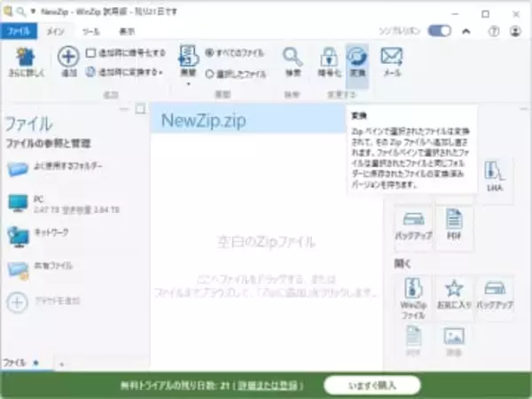Collapse the ribbon with the chevron
Viewport: 532px width, 399px height.
466,32
